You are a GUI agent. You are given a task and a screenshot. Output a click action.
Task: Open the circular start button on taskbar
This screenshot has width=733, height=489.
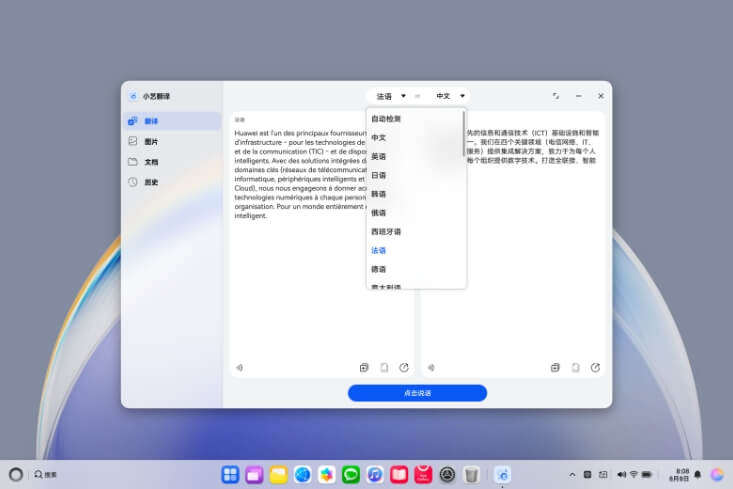click(x=16, y=475)
